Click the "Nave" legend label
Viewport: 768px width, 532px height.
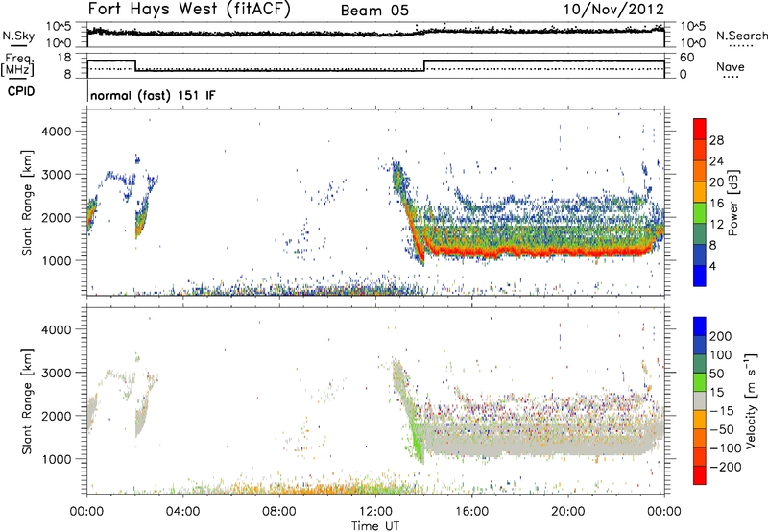[x=731, y=66]
